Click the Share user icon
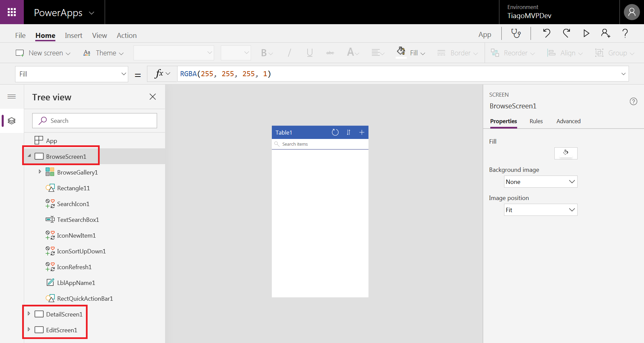The width and height of the screenshot is (644, 343). (605, 34)
